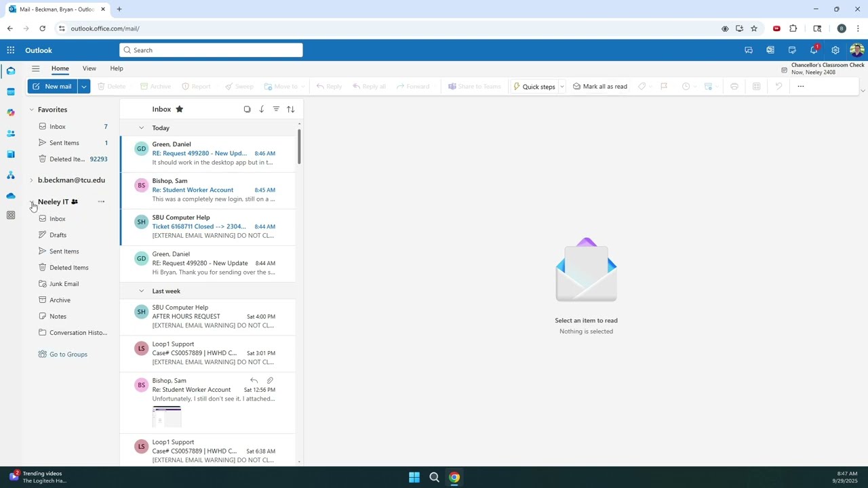Select Sent Items under Favorites
This screenshot has width=868, height=488.
[x=73, y=143]
